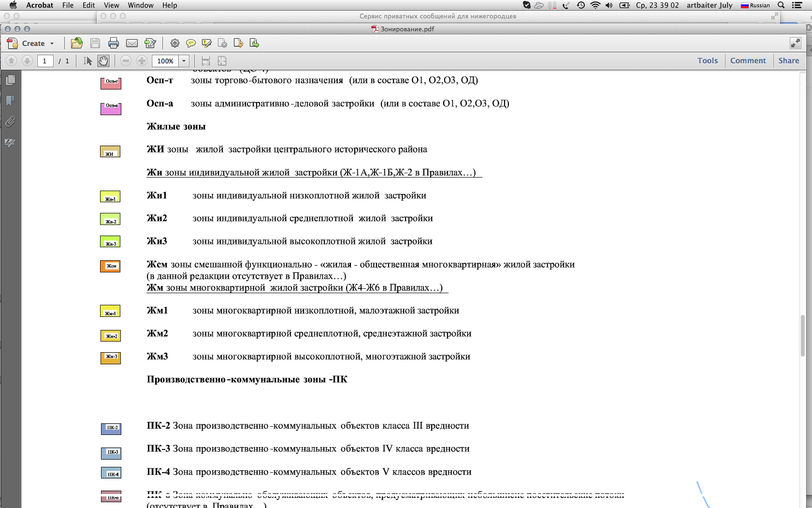The image size is (812, 508).
Task: Show page thumbnails panel in sidebar
Action: [10, 80]
